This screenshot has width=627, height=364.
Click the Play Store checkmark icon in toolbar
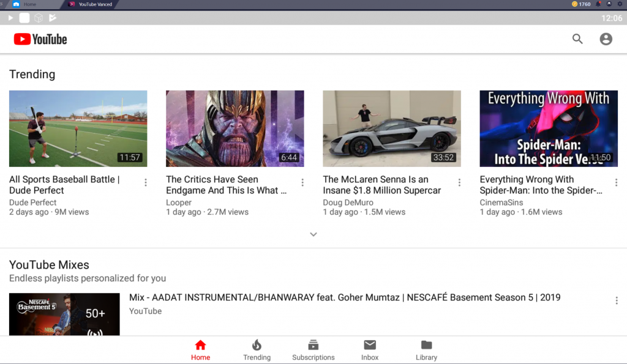pyautogui.click(x=53, y=18)
